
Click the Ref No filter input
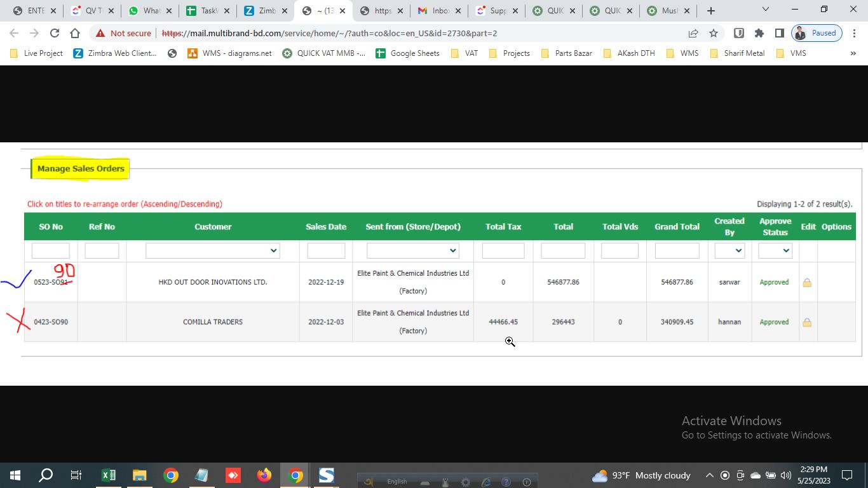tap(102, 250)
